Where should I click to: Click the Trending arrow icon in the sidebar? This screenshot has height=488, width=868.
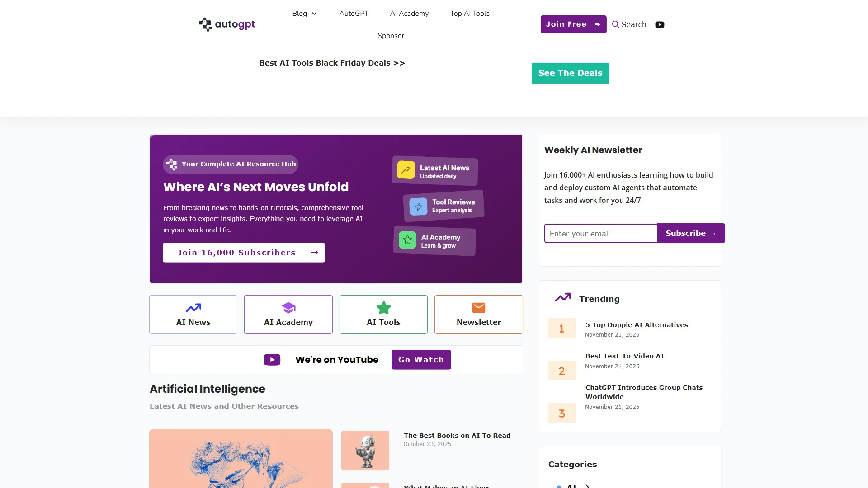(x=562, y=297)
